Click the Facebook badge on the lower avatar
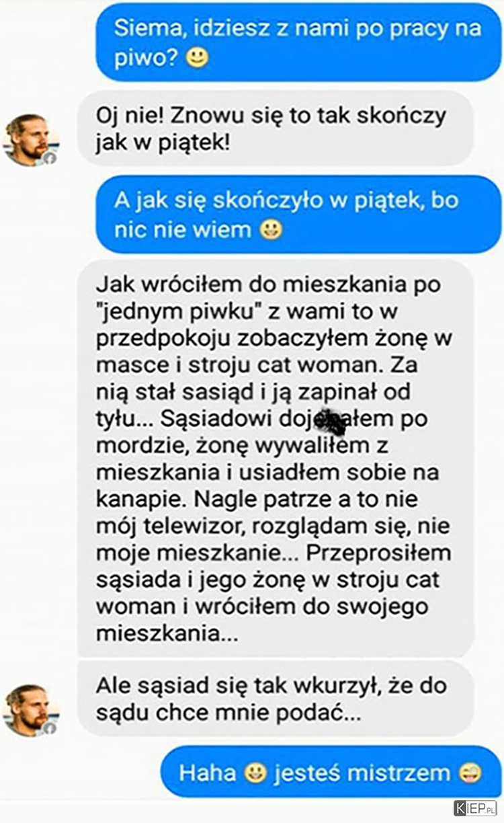The height and width of the screenshot is (823, 504). pyautogui.click(x=50, y=728)
